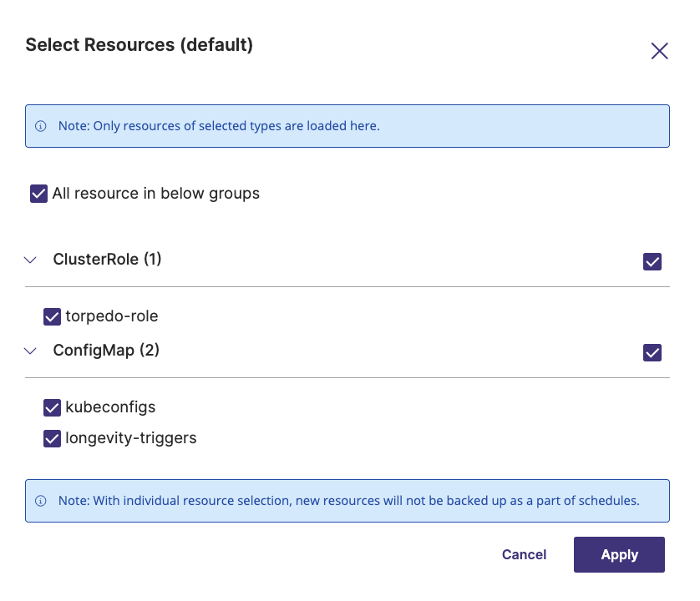Click the longevity-triggers resource name
Screen dimensions: 700x601
pos(131,437)
